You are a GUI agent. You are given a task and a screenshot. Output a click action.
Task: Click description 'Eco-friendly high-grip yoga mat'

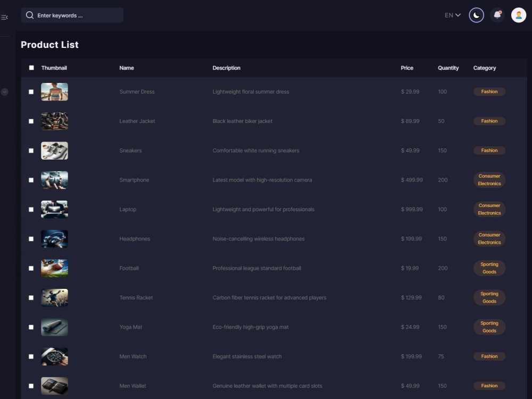[251, 327]
